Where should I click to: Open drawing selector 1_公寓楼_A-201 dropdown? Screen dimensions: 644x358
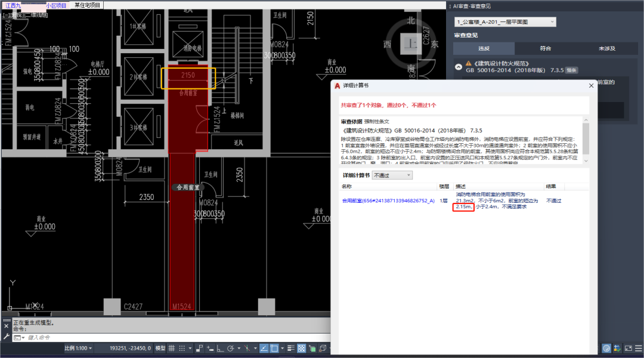[x=505, y=22]
